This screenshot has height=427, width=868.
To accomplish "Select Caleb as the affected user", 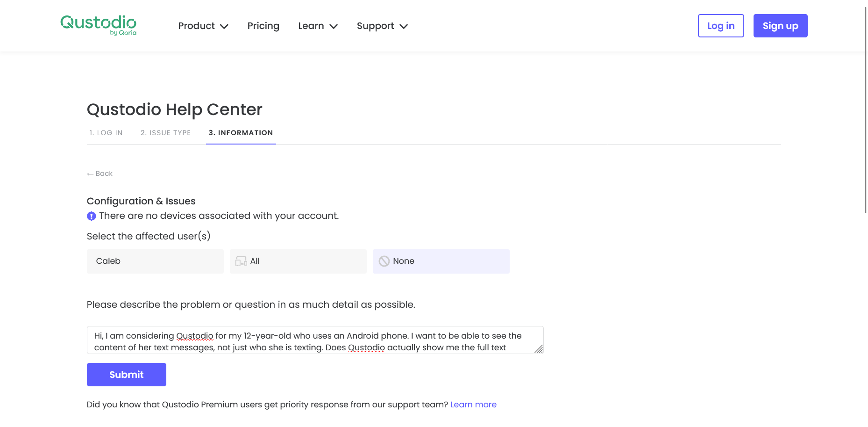I will [155, 261].
